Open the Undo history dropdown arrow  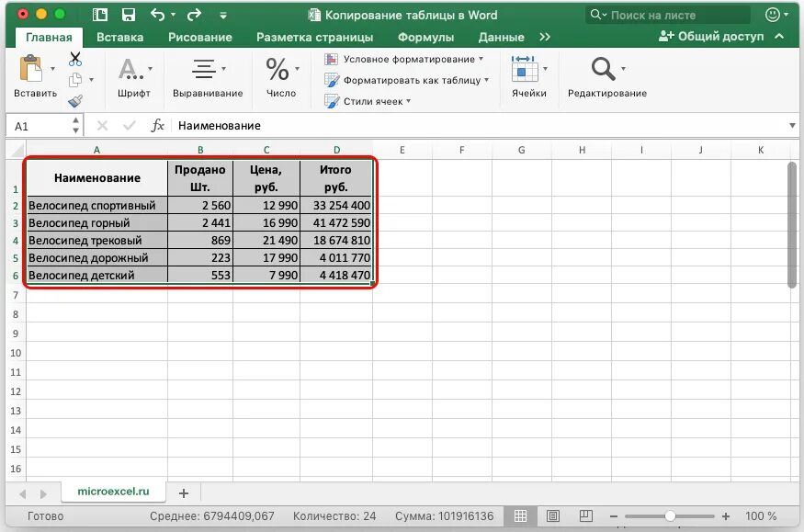(x=173, y=15)
